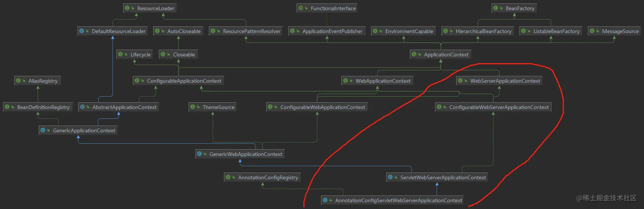Image resolution: width=644 pixels, height=209 pixels.
Task: Select the MessageSource node
Action: pos(614,31)
